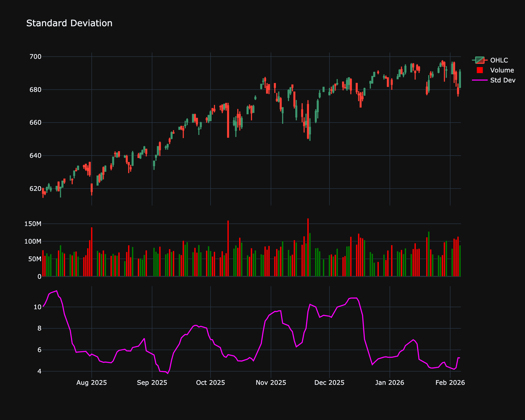The height and width of the screenshot is (420, 525).
Task: Select the chart title 'Standard Deviation'
Action: pyautogui.click(x=69, y=23)
